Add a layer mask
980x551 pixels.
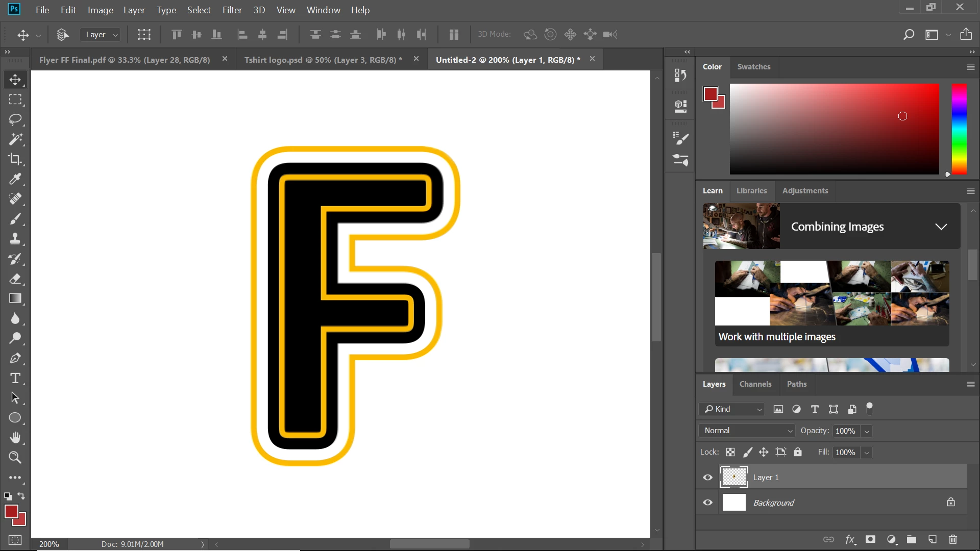click(870, 539)
